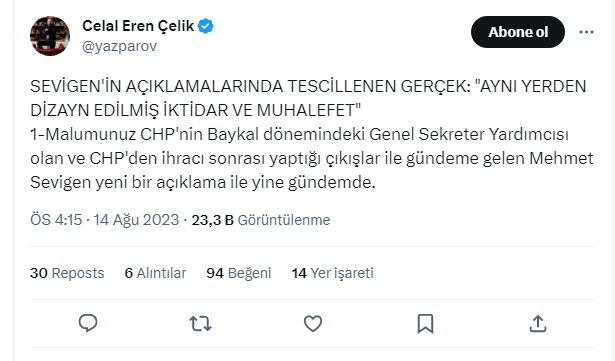
Task: Subscribe using the Abone ol button
Action: (x=518, y=32)
